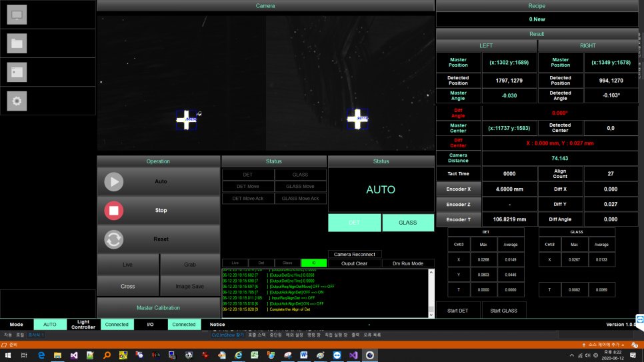Click Encoder T value 106.8219 mm
Viewport: 644px width, 362px height.
[509, 219]
